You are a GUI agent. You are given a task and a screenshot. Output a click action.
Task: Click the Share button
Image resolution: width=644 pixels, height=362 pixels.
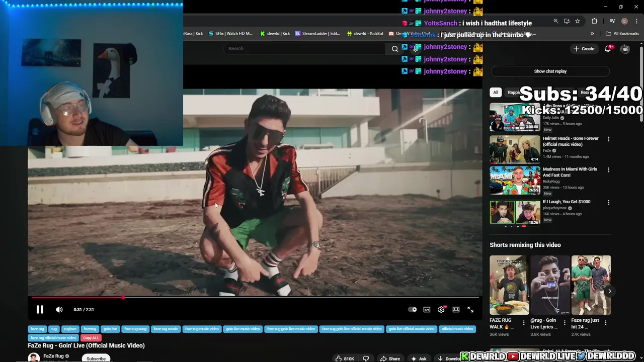pos(390,358)
